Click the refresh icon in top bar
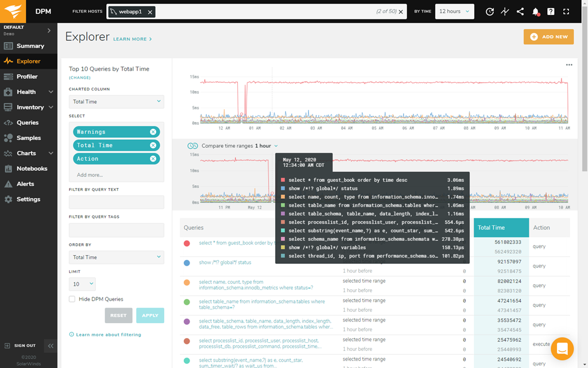Image resolution: width=588 pixels, height=368 pixels. [x=489, y=11]
